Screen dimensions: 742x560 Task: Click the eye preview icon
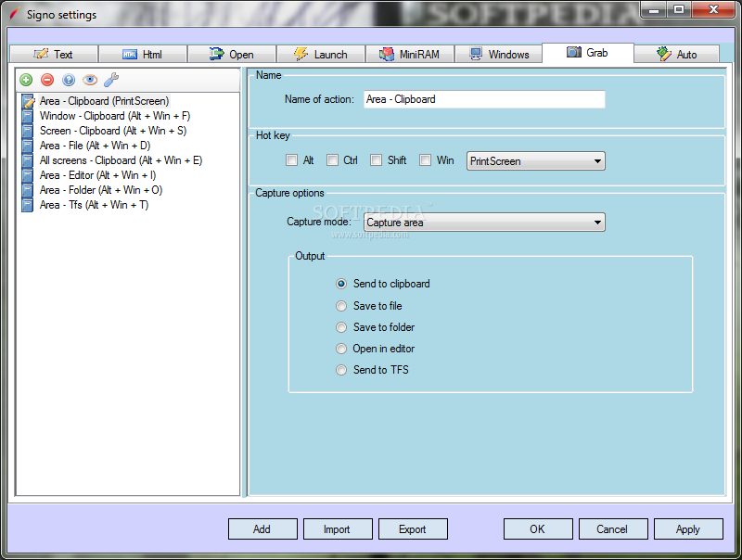[x=90, y=80]
